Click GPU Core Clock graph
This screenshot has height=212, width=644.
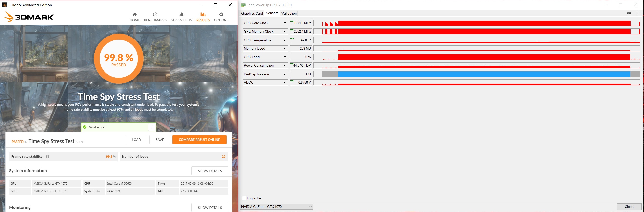tap(476, 23)
